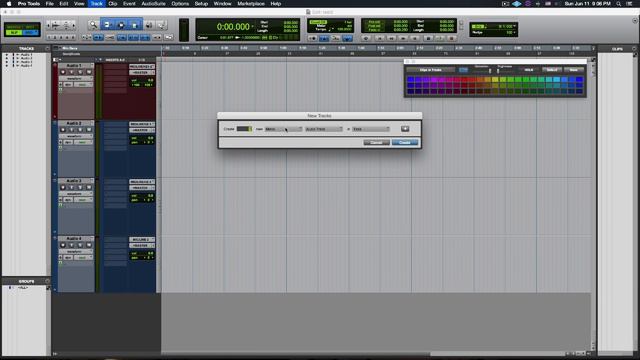Open Audio 2 track view selector (waveform)
The image size is (640, 360).
[x=76, y=136]
